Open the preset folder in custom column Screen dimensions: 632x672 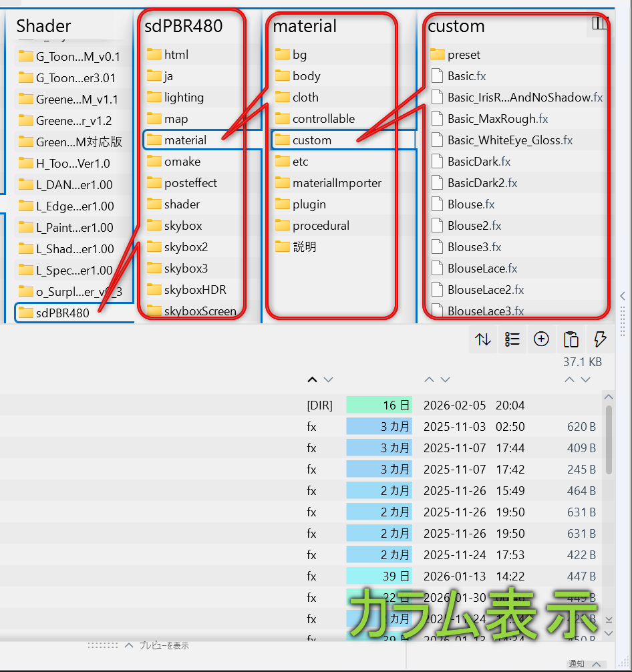464,55
